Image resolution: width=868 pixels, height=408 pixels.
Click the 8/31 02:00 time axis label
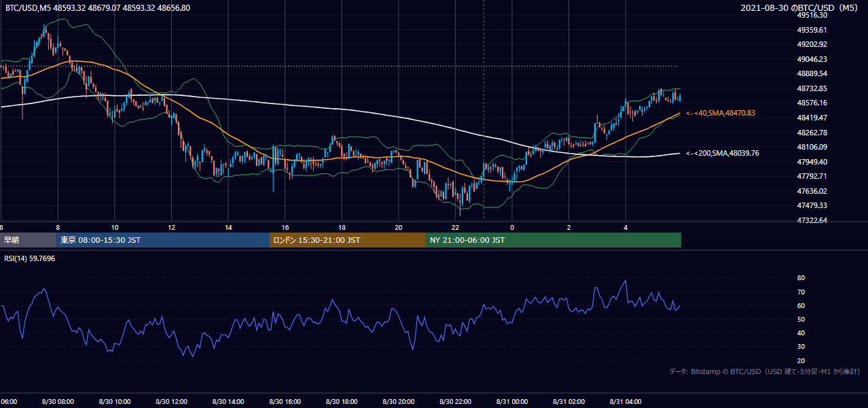(x=568, y=402)
